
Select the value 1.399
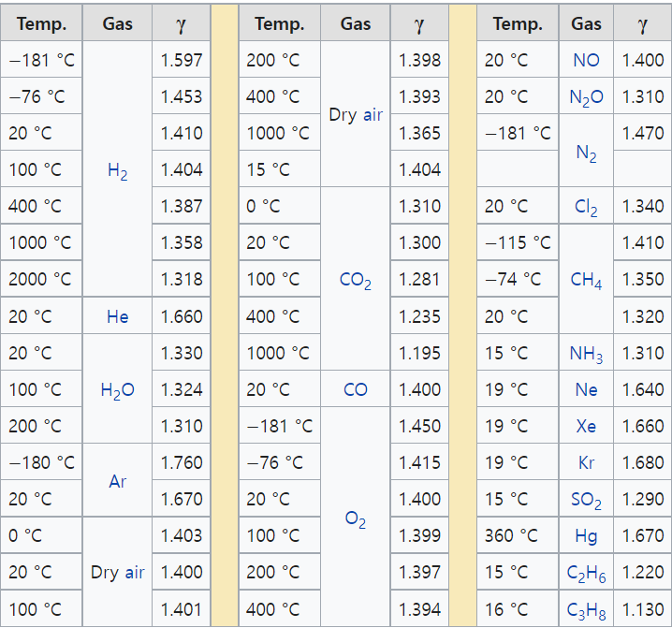click(419, 535)
